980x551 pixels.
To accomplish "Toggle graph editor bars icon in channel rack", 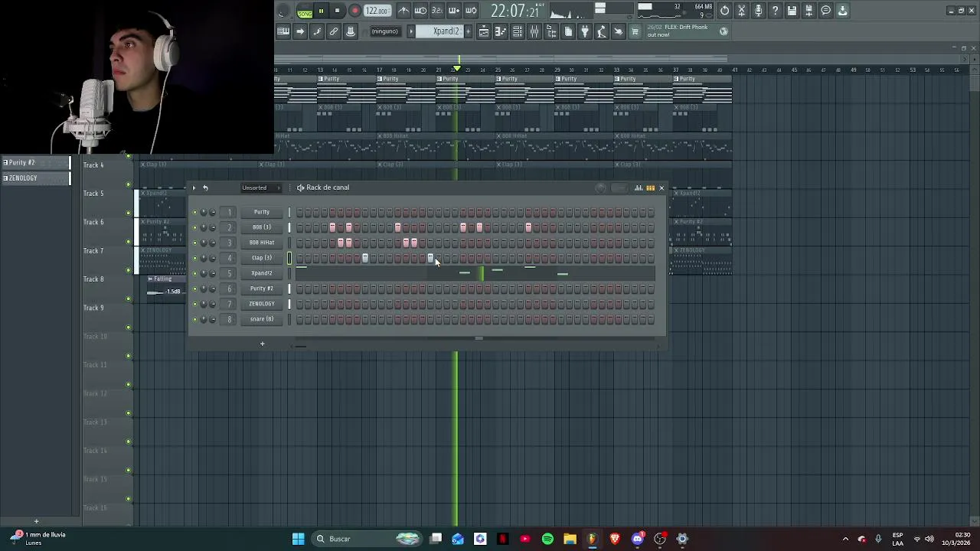I will pos(639,187).
